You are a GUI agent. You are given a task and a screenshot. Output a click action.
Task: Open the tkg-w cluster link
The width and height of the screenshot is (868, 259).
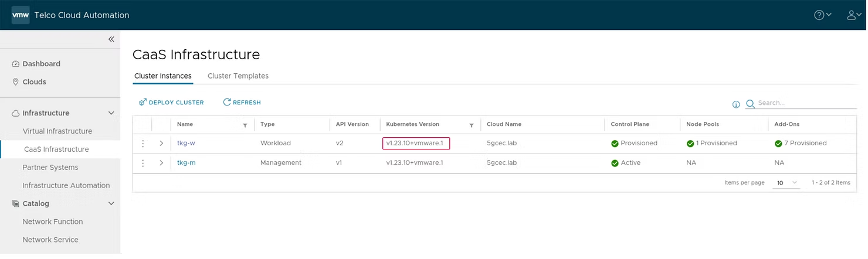tap(186, 144)
